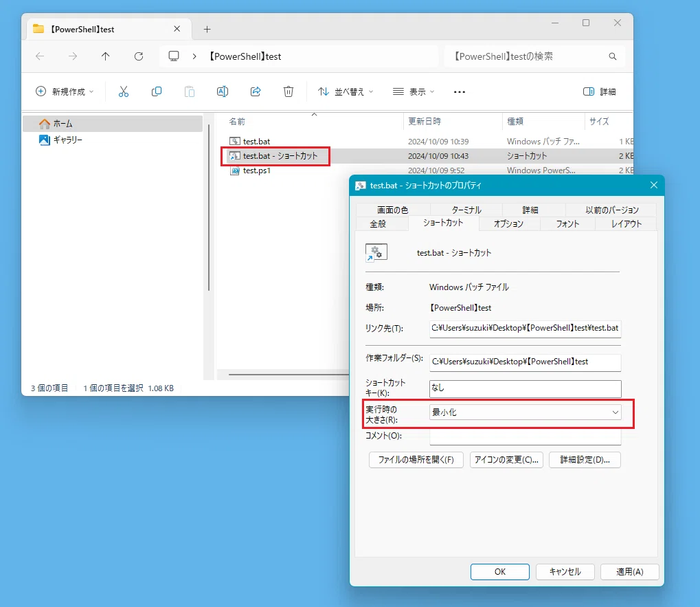Click the folder icon on the Explorer tab
The image size is (700, 607).
coord(39,29)
